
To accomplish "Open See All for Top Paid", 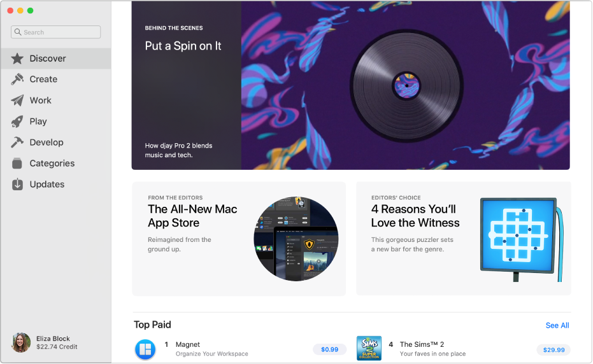I will [557, 325].
